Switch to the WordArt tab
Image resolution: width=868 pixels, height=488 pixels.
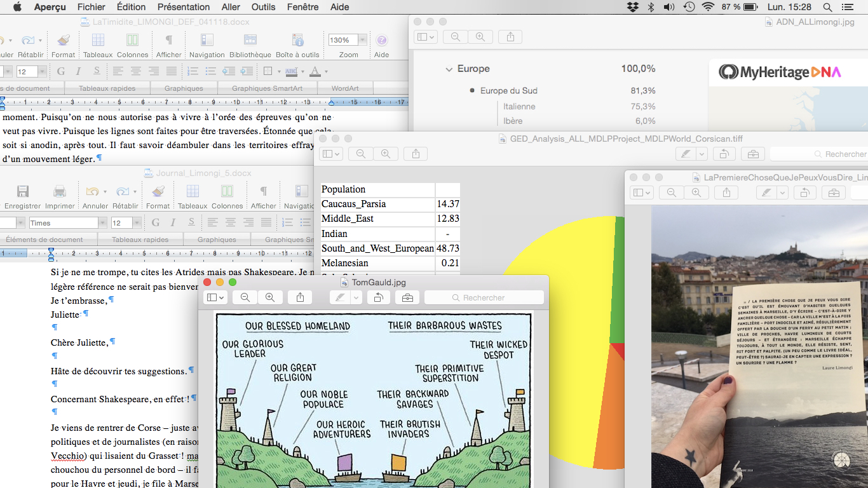pyautogui.click(x=345, y=88)
